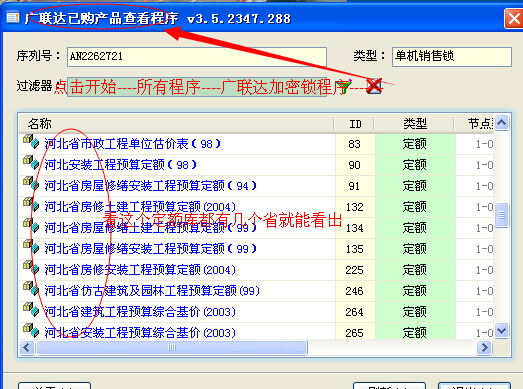Viewport: 523px width, 389px height.
Task: Click ID cell 246
Action: click(x=355, y=291)
